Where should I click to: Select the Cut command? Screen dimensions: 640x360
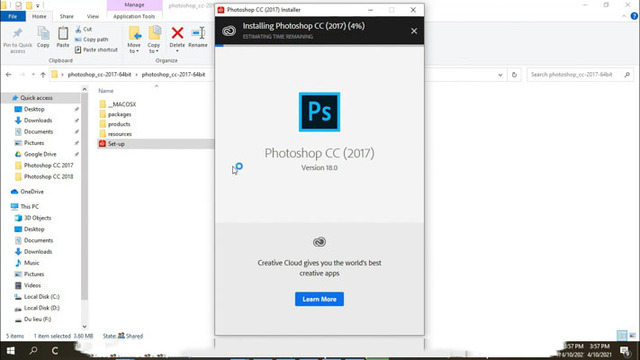coord(84,29)
